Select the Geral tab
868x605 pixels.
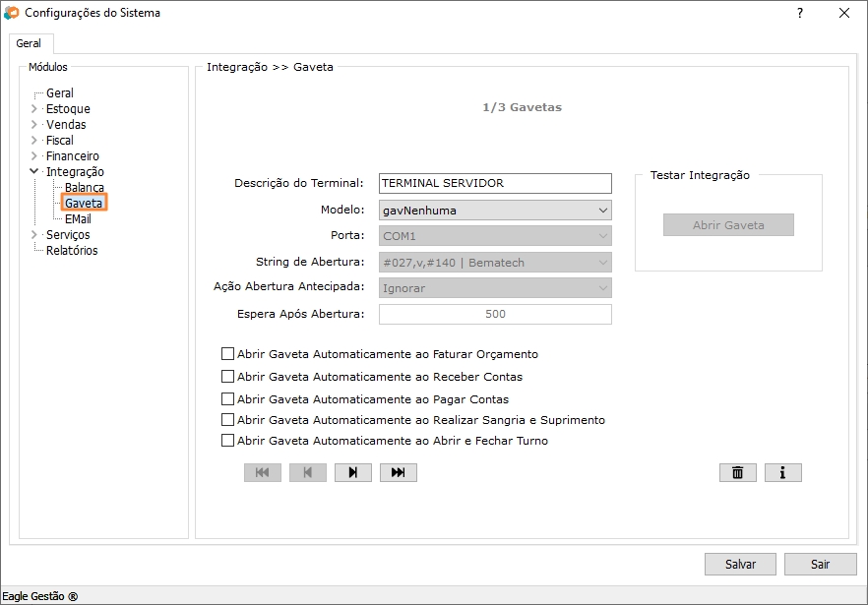[29, 44]
